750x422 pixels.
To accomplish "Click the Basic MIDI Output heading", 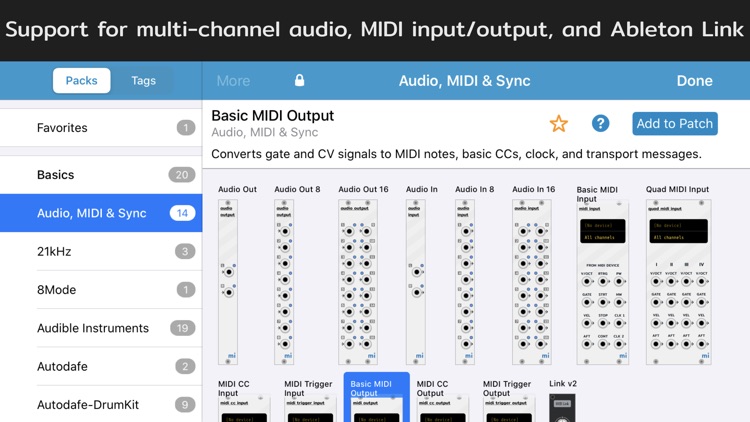I will (x=273, y=116).
